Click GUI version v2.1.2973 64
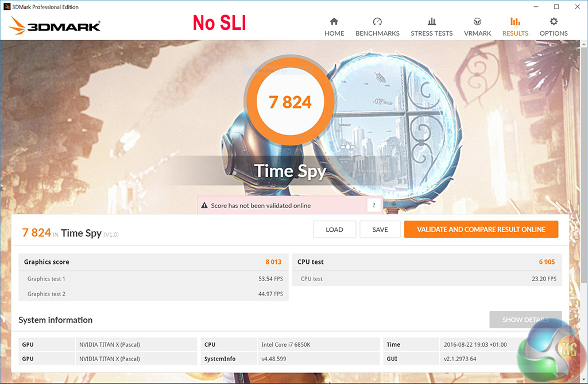The height and width of the screenshot is (384, 588). click(x=460, y=359)
